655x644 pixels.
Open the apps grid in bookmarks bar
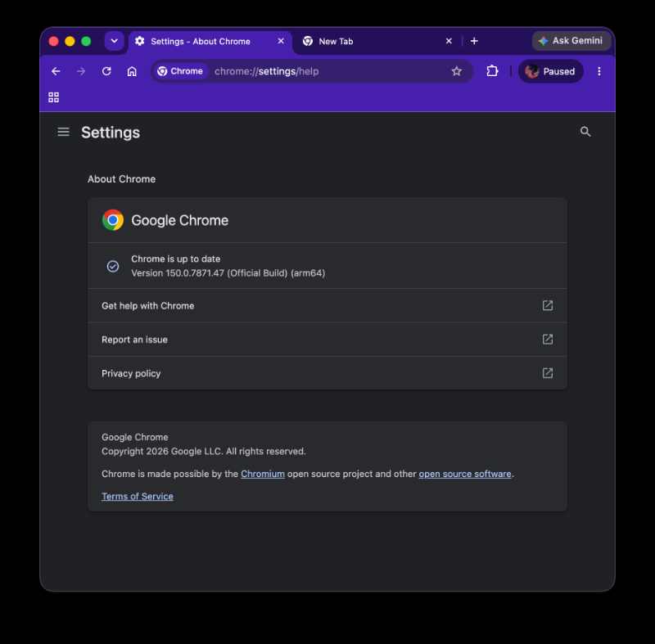(x=53, y=97)
